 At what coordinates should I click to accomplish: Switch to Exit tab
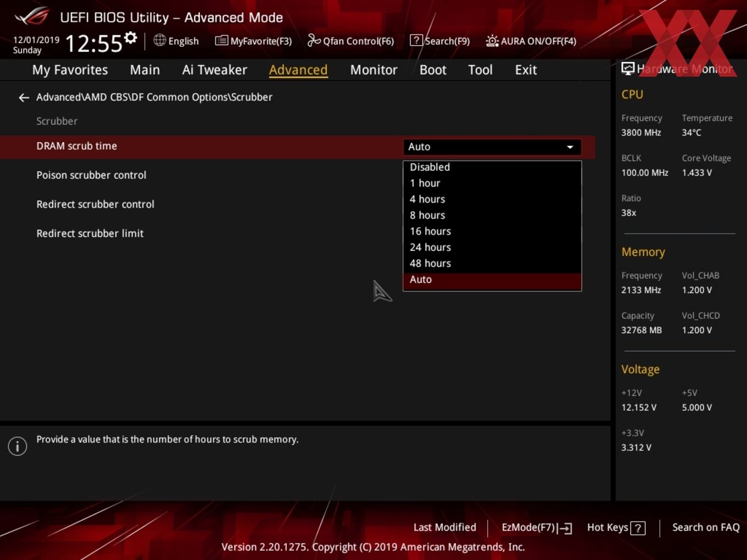[526, 70]
